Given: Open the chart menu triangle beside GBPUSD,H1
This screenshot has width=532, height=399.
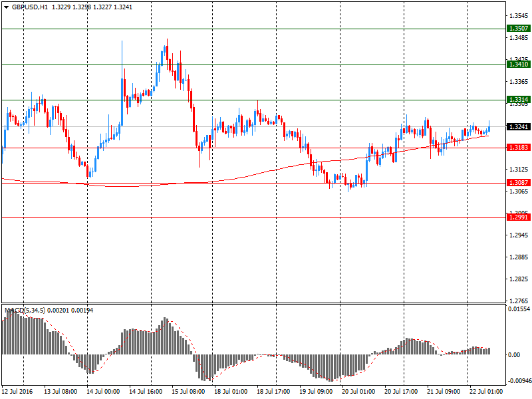Looking at the screenshot, I should coord(6,7).
